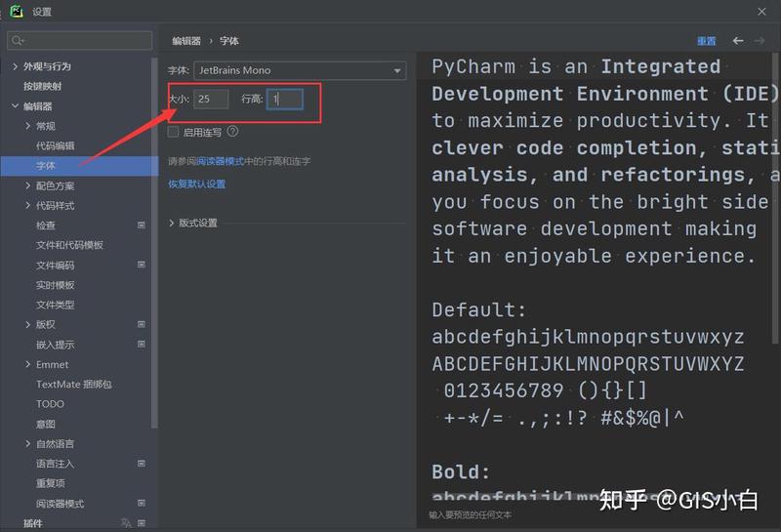The height and width of the screenshot is (532, 781).
Task: Open 重复项 settings page
Action: (x=51, y=483)
